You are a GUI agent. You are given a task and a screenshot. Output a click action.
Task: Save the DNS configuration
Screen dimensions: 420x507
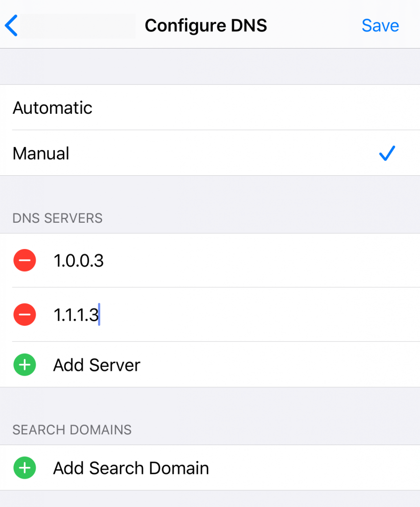pyautogui.click(x=380, y=26)
